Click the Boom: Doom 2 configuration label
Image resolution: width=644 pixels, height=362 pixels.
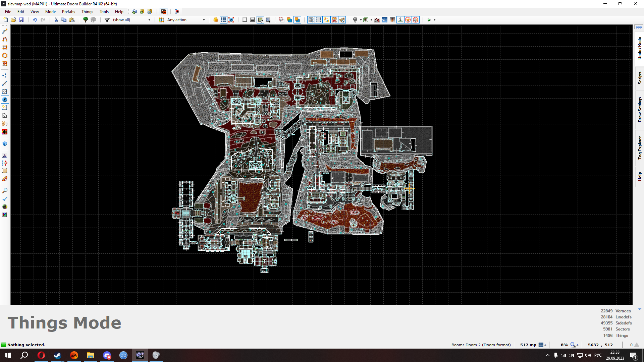coord(481,345)
